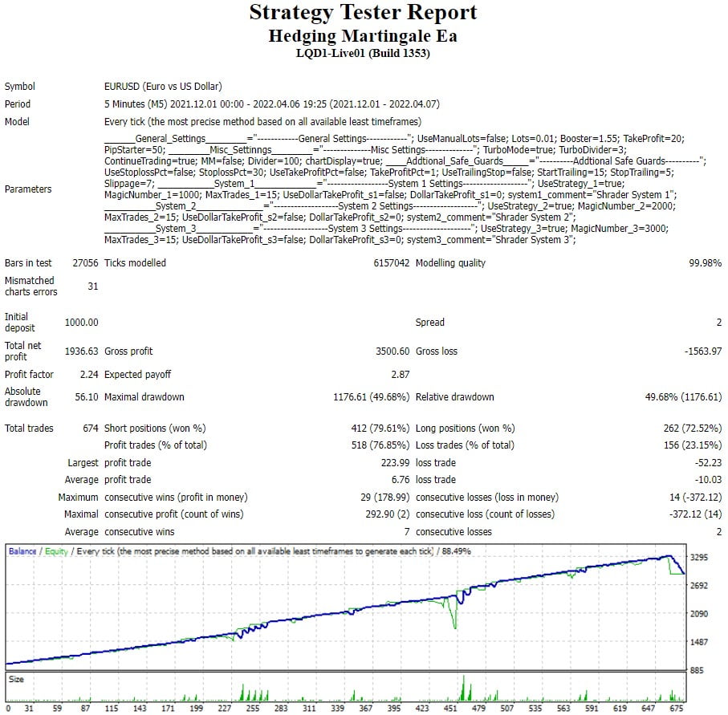Select the modelling quality 99.98% value
The height and width of the screenshot is (715, 728).
point(705,263)
